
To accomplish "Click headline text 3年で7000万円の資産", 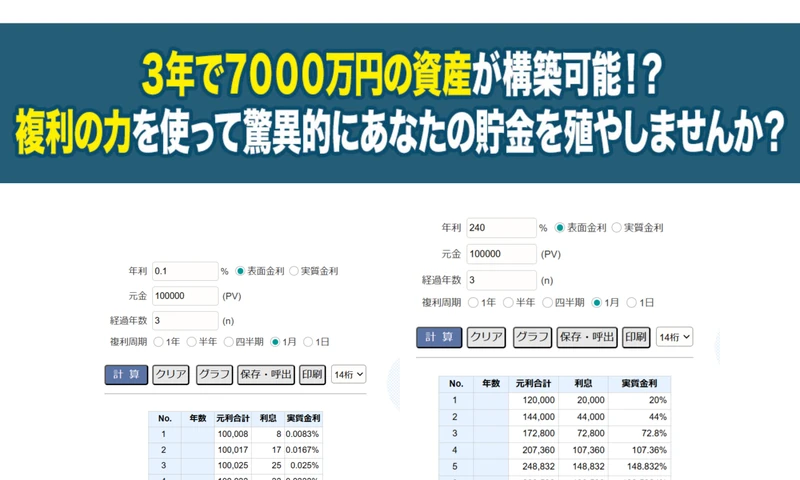I will pos(306,74).
